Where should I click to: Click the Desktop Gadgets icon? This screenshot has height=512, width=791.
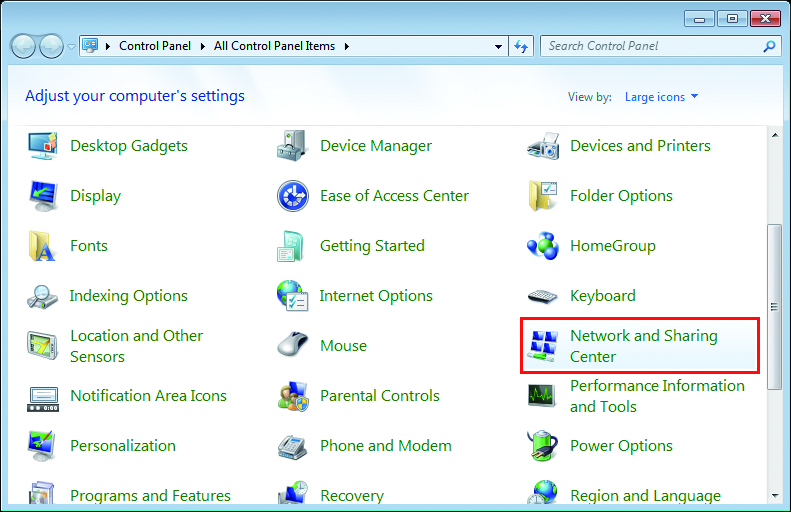[x=42, y=146]
